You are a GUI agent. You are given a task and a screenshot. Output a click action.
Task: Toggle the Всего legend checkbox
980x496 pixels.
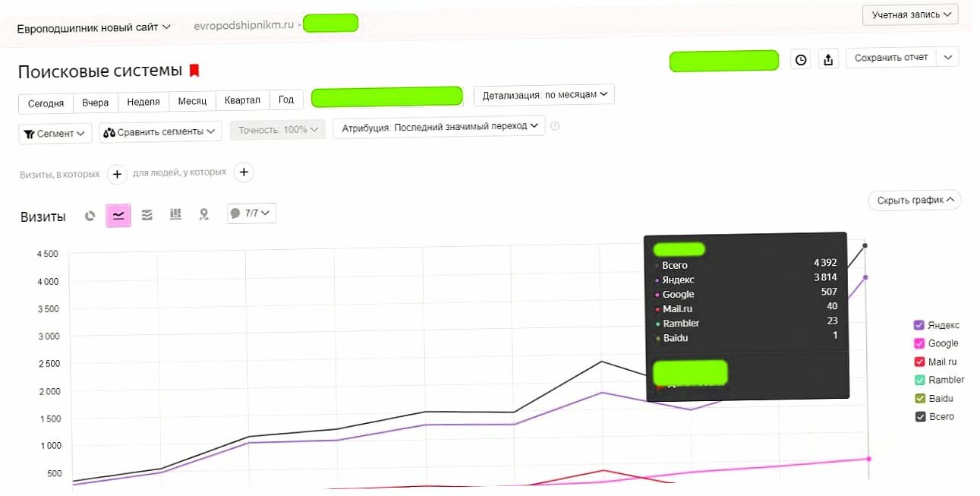coord(919,416)
